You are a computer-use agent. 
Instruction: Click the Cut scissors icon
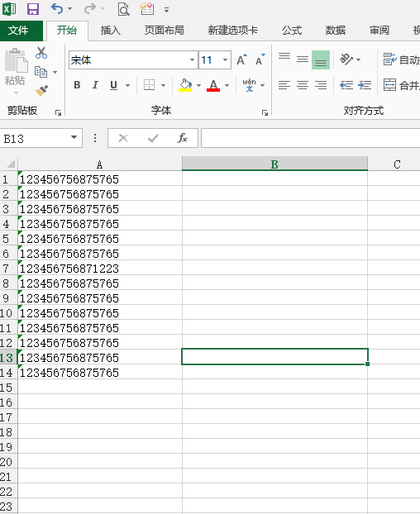pos(41,53)
